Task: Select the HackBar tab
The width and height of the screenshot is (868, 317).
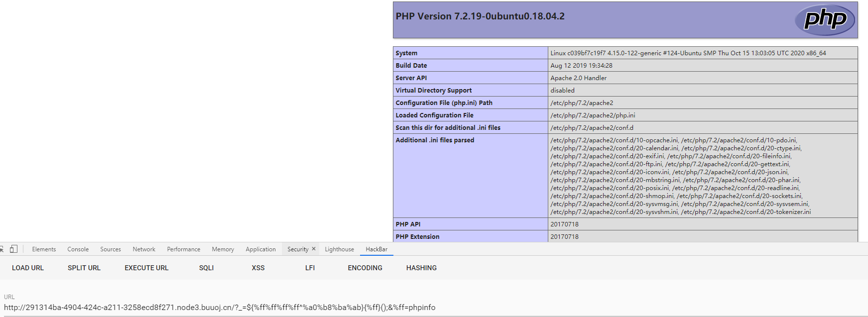Action: 376,249
